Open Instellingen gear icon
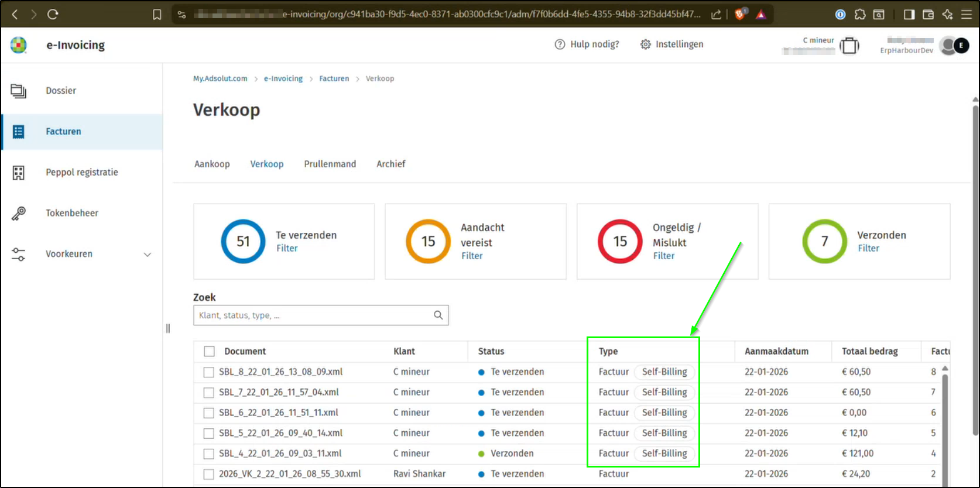This screenshot has width=980, height=488. click(x=645, y=44)
